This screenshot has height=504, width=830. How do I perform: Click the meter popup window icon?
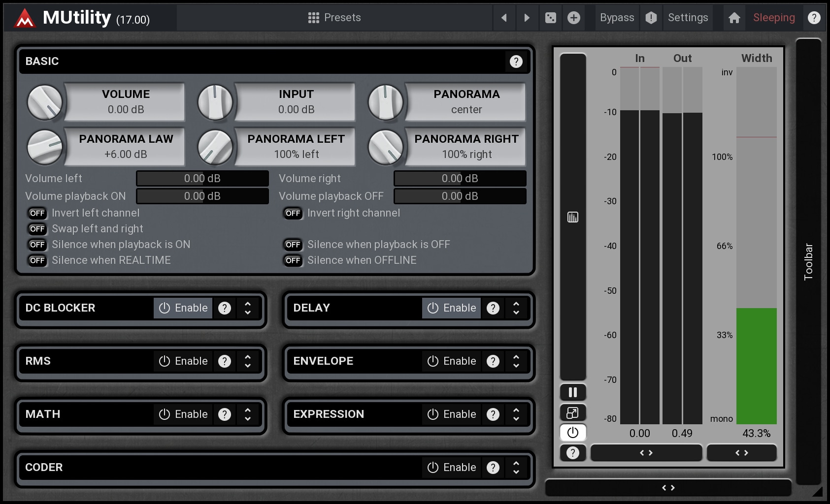click(x=572, y=412)
